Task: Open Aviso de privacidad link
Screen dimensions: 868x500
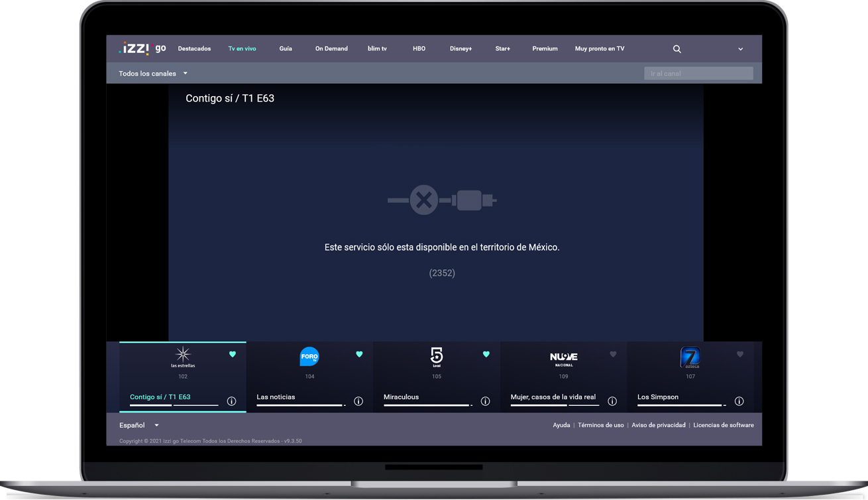Action: [659, 425]
